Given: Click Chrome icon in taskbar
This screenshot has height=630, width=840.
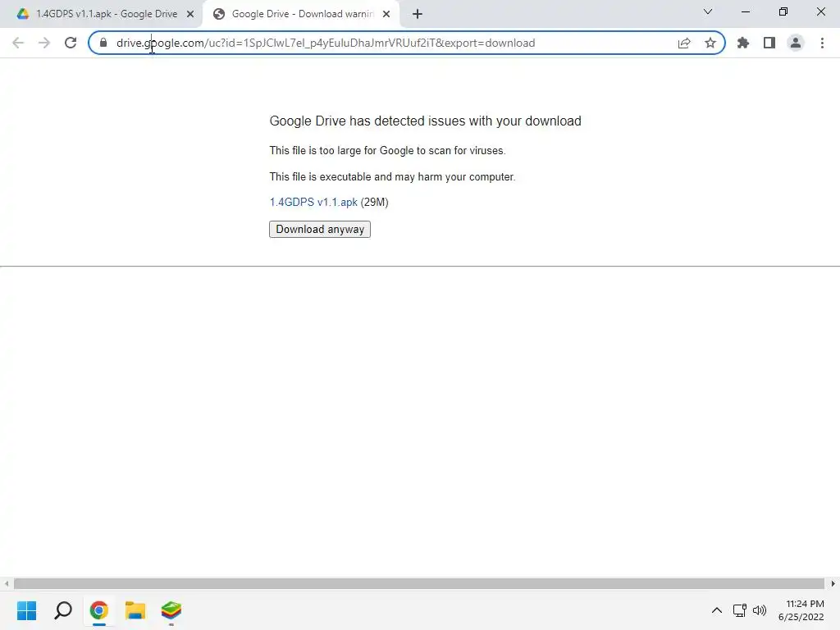Looking at the screenshot, I should (x=99, y=610).
